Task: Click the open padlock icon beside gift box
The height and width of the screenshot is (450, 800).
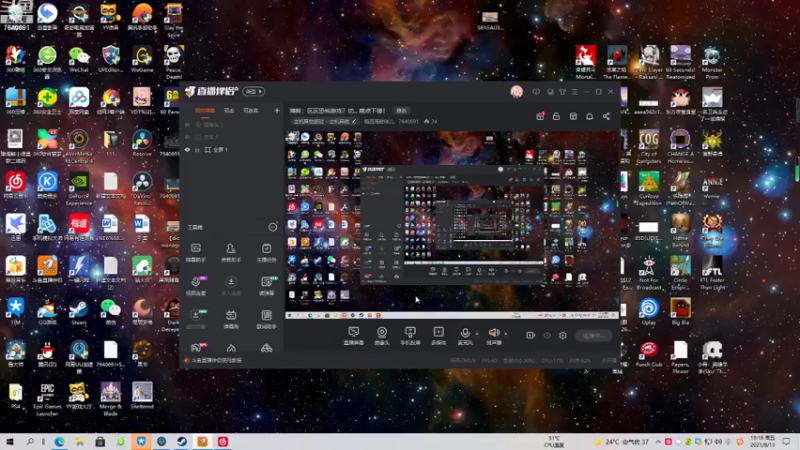Action: 556,116
